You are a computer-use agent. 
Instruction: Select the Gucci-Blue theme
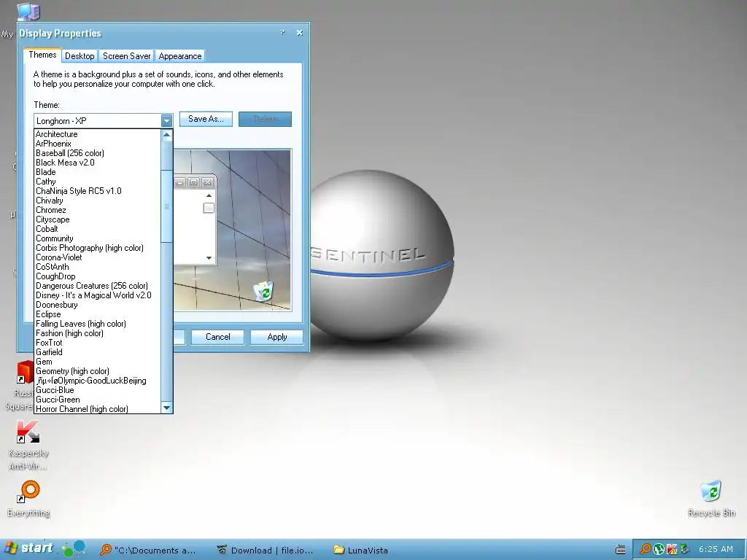[98, 391]
